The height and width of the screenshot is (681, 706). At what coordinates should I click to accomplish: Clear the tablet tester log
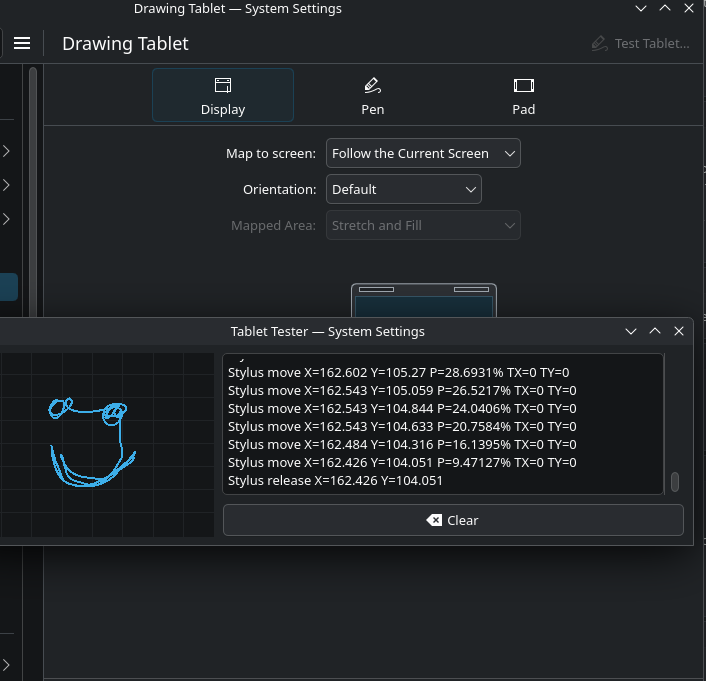coord(453,520)
